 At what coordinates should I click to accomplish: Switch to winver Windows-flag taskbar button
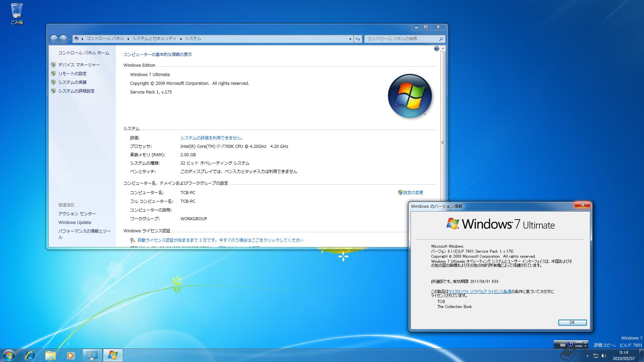point(113,355)
